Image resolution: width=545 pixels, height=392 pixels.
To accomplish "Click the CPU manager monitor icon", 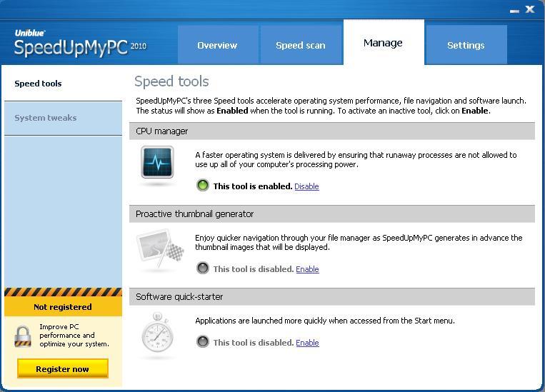I will [157, 162].
